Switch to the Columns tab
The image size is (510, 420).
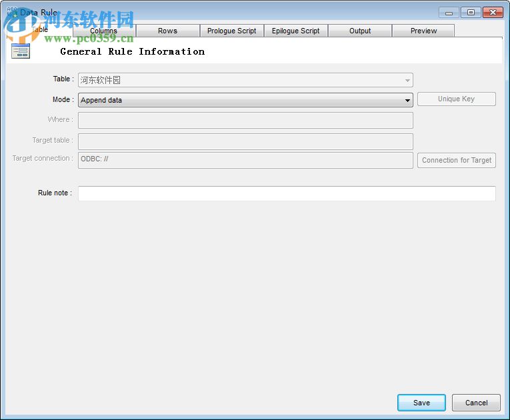pos(104,31)
